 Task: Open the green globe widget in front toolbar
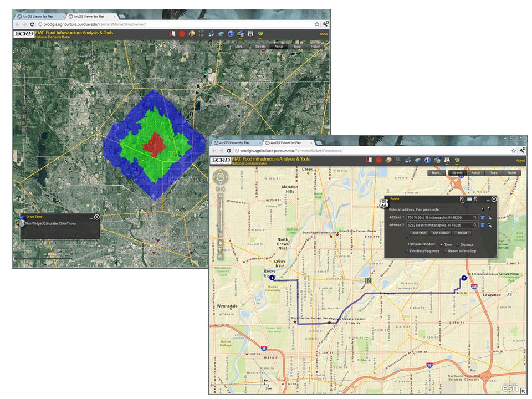point(457,160)
